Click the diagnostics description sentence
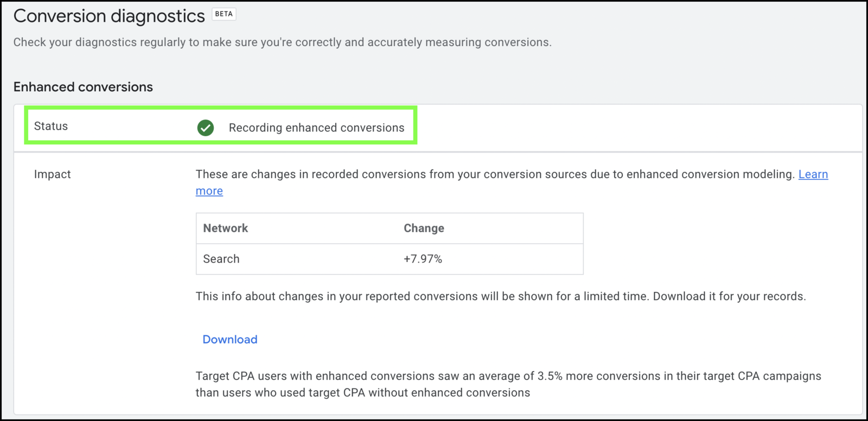Viewport: 868px width, 421px height. click(x=282, y=42)
